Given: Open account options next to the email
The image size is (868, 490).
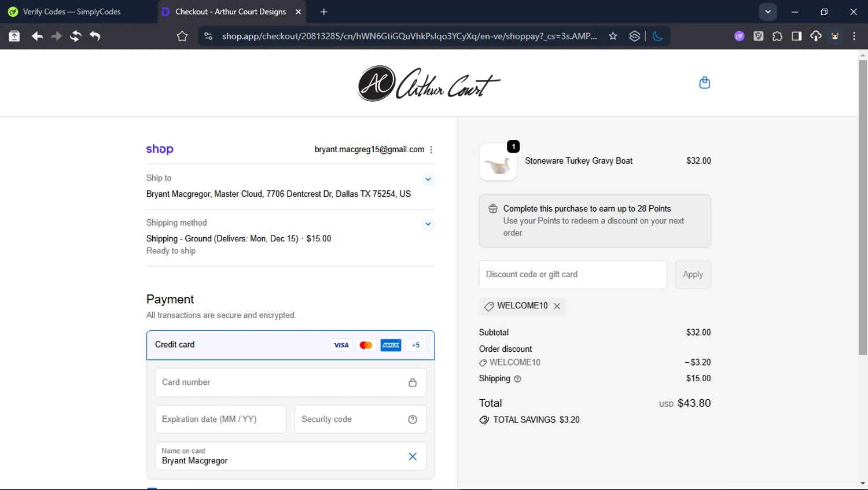Looking at the screenshot, I should pyautogui.click(x=431, y=149).
